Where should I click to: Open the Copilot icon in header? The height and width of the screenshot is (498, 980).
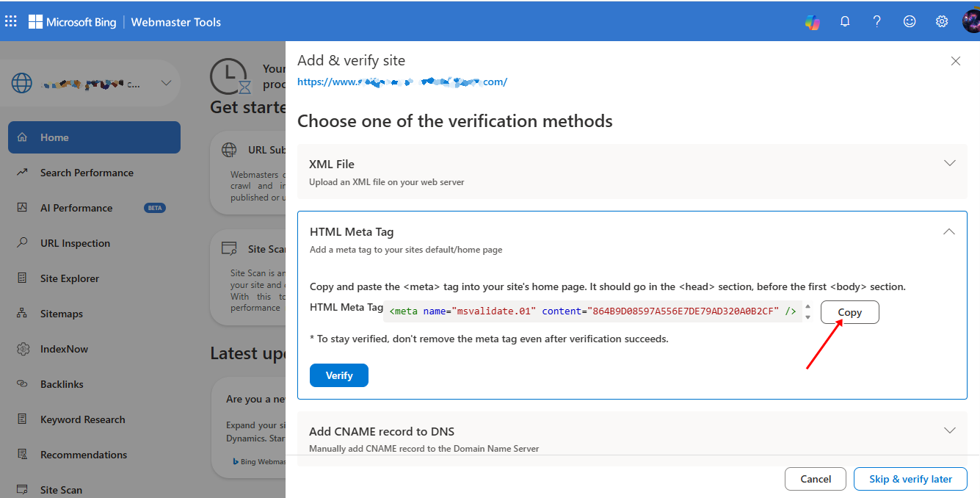[813, 22]
